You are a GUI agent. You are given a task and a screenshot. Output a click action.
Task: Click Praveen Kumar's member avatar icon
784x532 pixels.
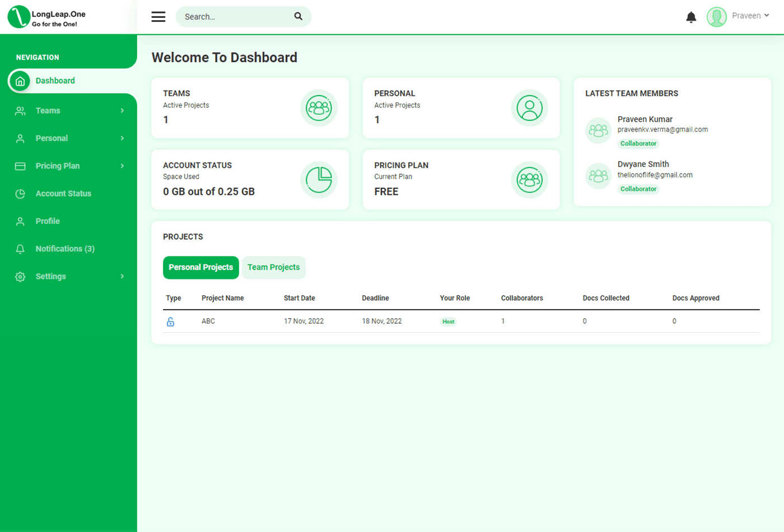(x=598, y=130)
